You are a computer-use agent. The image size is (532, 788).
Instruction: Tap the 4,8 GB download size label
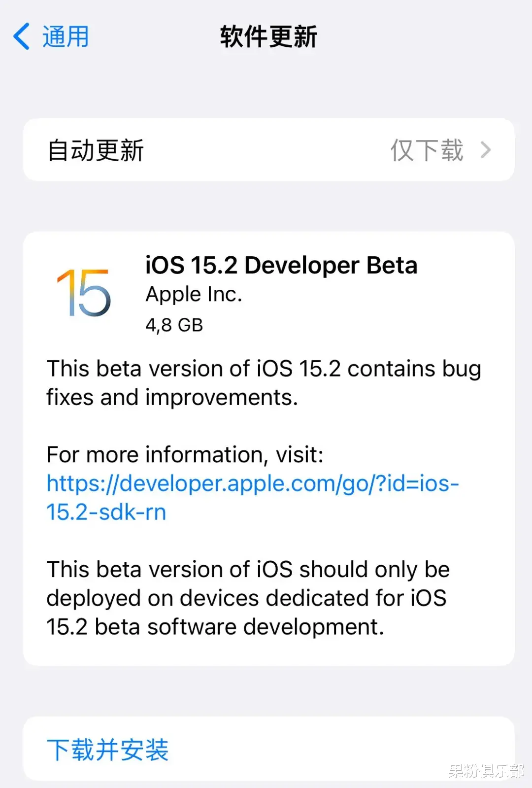pos(174,325)
